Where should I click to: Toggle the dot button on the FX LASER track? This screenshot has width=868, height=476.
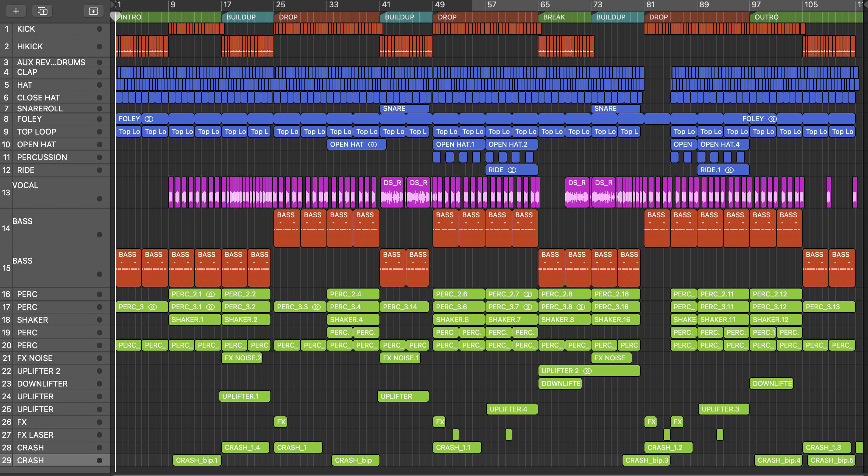[99, 435]
